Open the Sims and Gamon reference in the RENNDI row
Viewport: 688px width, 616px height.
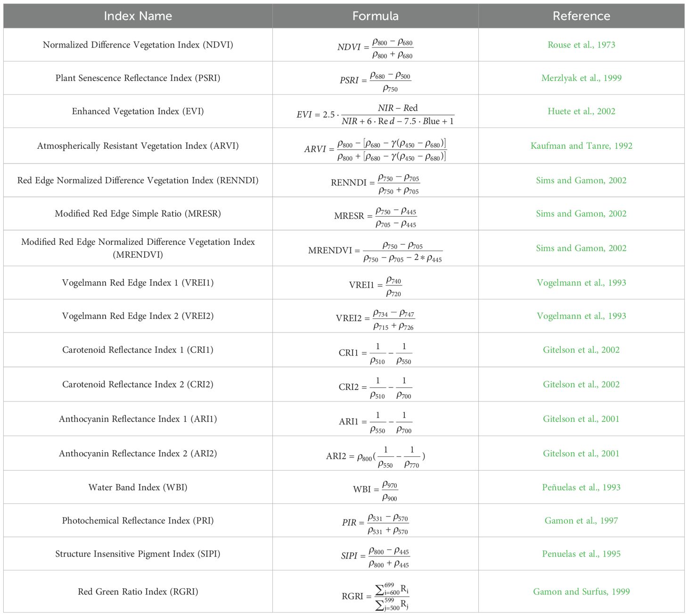click(x=581, y=180)
